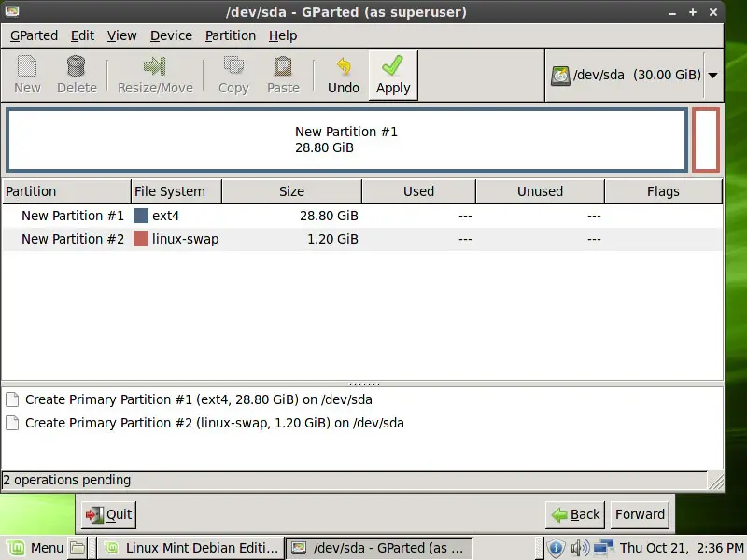
Task: Click the linux-swap file system label
Action: [x=185, y=239]
